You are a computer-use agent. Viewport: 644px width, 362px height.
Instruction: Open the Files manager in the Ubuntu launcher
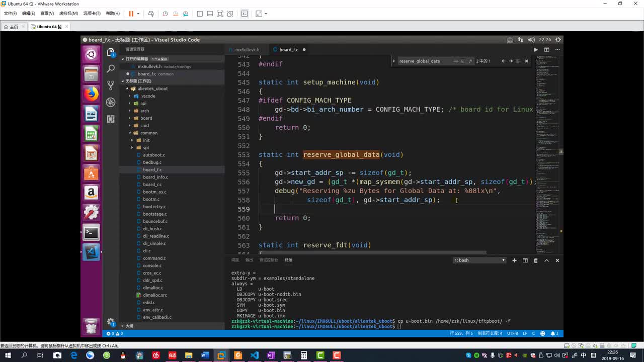[x=91, y=74]
